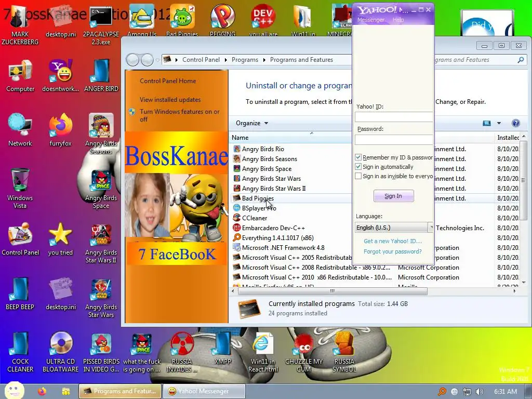Open the MARK ZUCKERBERG desktop icon

click(x=20, y=24)
